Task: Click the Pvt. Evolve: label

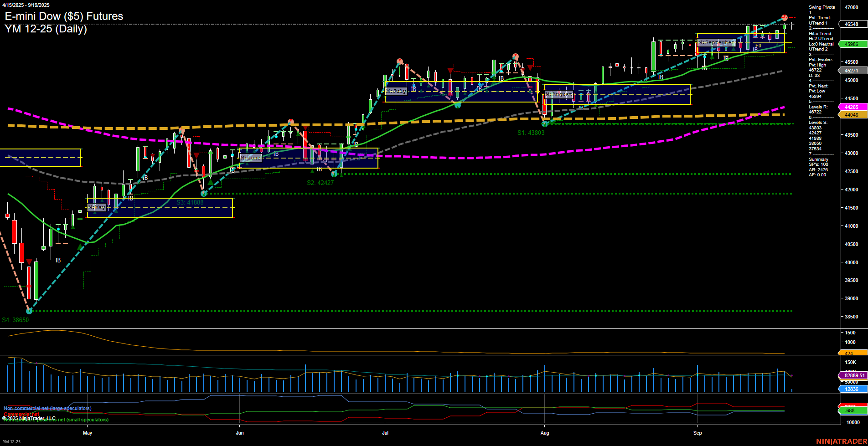Action: pos(821,60)
